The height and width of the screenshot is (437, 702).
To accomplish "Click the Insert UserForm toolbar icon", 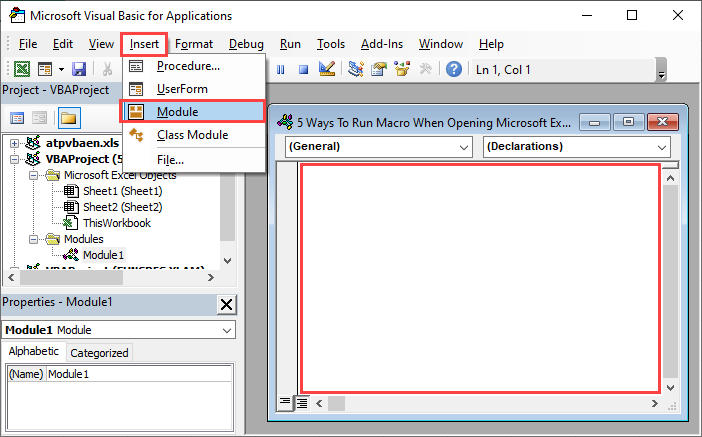I will (45, 69).
